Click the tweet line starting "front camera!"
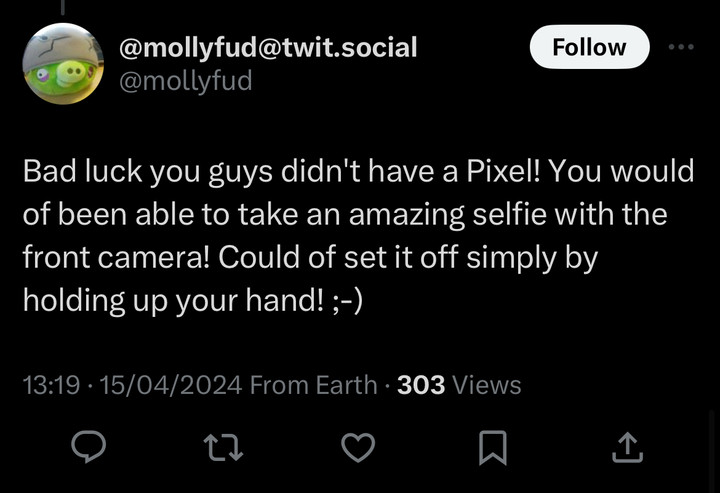The height and width of the screenshot is (493, 720). click(x=310, y=257)
